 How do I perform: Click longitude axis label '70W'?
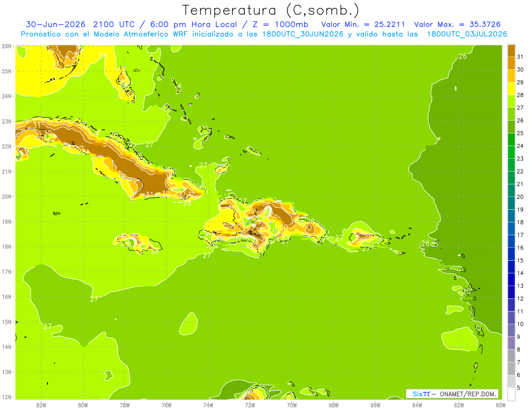(x=292, y=405)
